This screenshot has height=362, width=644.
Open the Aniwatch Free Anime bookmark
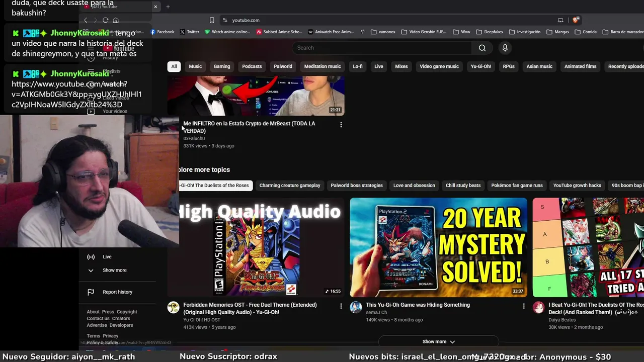[331, 32]
